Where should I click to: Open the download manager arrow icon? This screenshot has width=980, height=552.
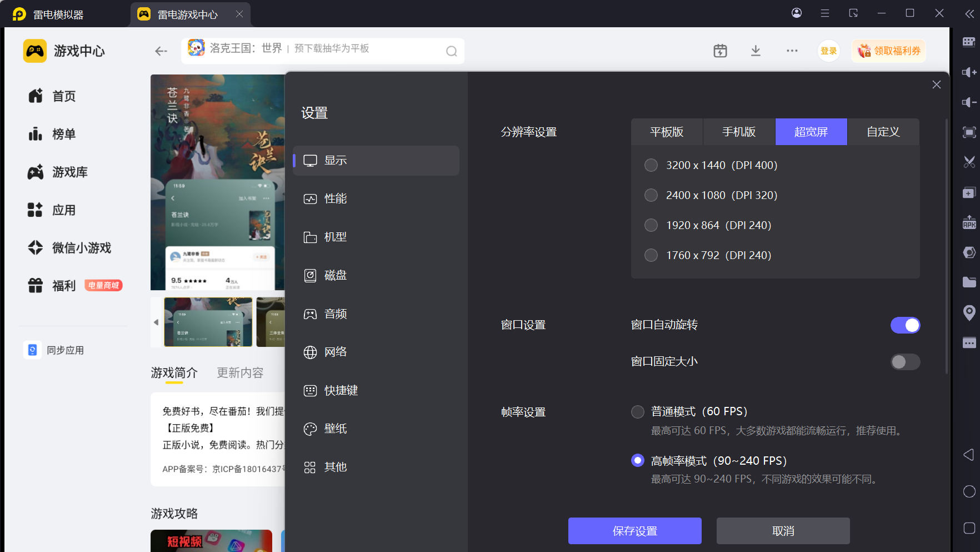(756, 51)
